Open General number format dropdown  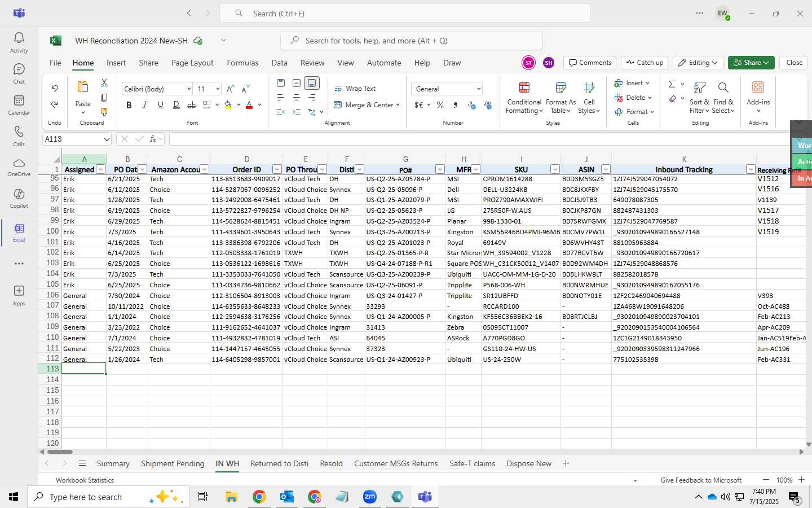(x=479, y=89)
